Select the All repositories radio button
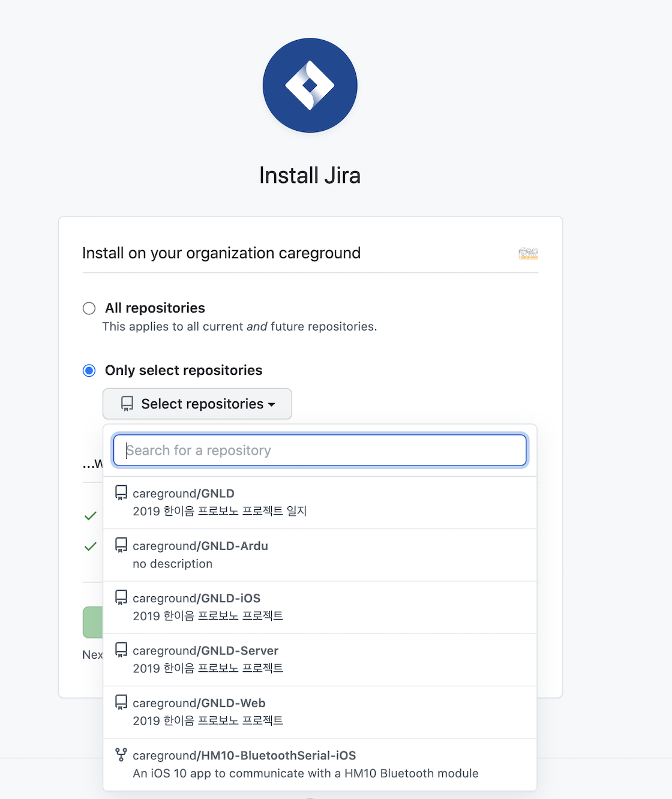672x799 pixels. (x=89, y=308)
